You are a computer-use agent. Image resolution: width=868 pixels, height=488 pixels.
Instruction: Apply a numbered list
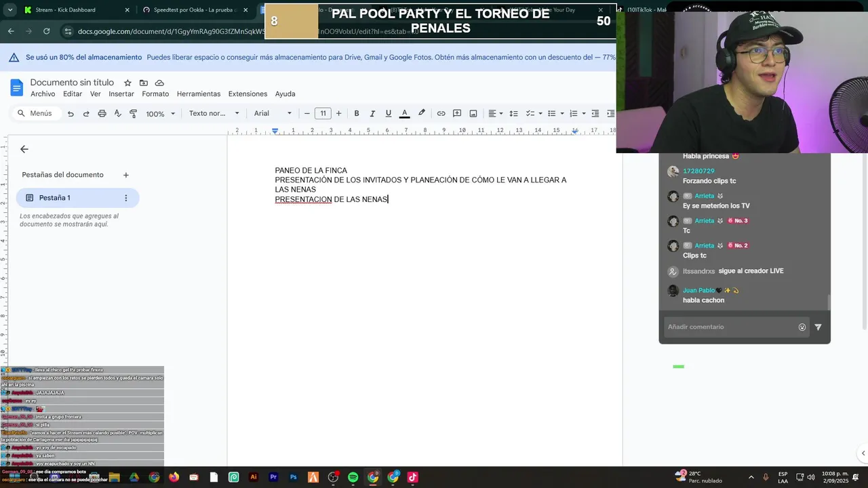[574, 114]
